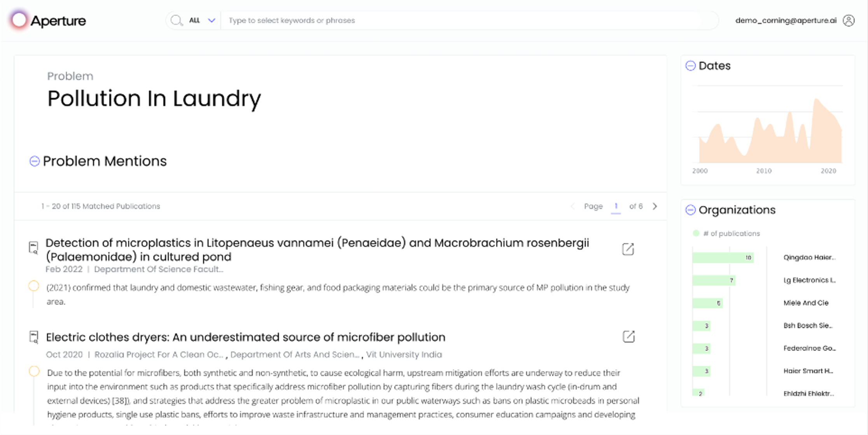The width and height of the screenshot is (868, 435).
Task: Open the Electric clothes dryers publication title
Action: (x=245, y=337)
